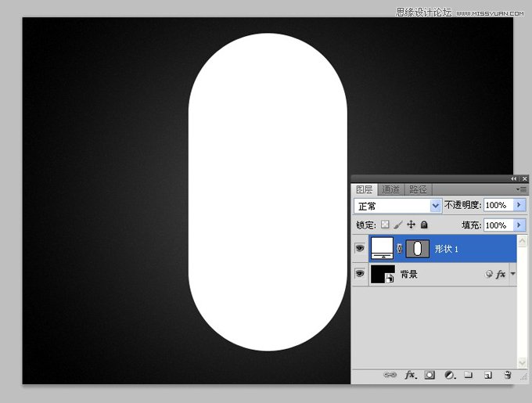The height and width of the screenshot is (403, 532).
Task: Toggle lock transparent pixels icon
Action: pyautogui.click(x=385, y=225)
